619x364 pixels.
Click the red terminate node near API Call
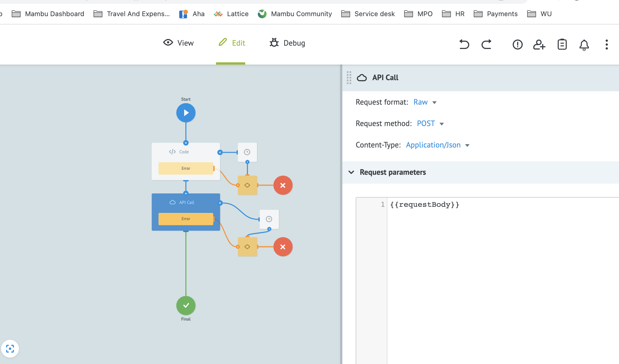pos(283,247)
